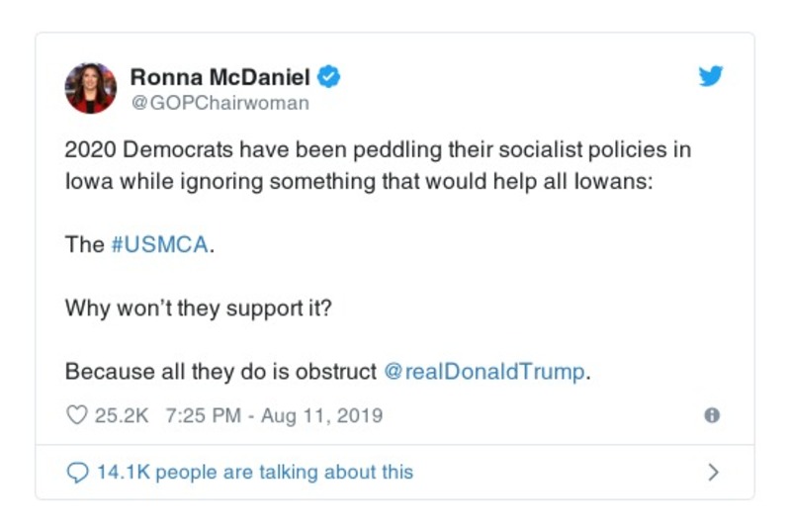This screenshot has width=790, height=532.
Task: Open the #USMCA hashtag
Action: 159,244
